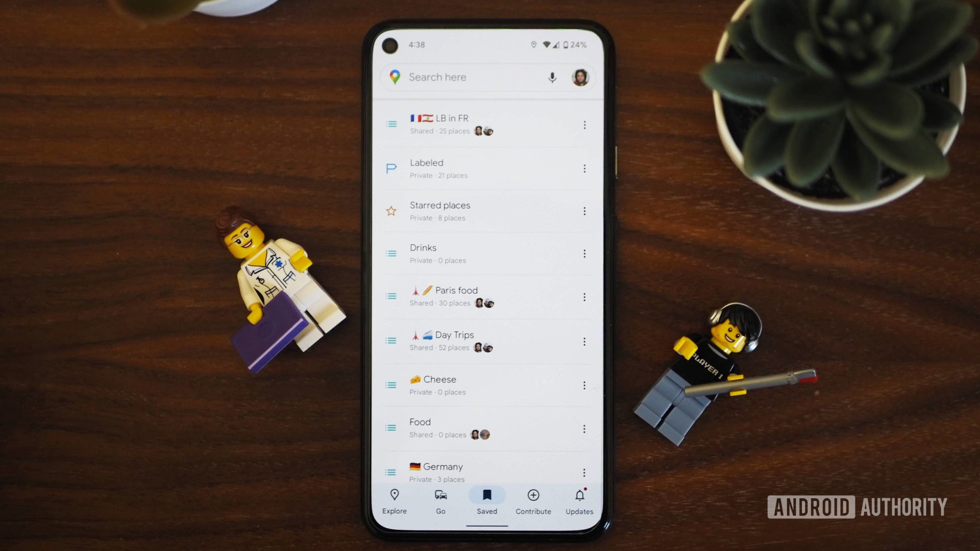The width and height of the screenshot is (980, 551).
Task: Tap the Google Maps pin icon
Action: (x=395, y=77)
